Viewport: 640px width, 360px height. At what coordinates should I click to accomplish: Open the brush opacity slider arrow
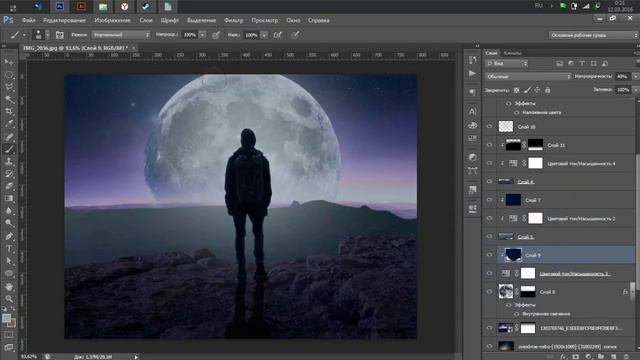click(202, 35)
